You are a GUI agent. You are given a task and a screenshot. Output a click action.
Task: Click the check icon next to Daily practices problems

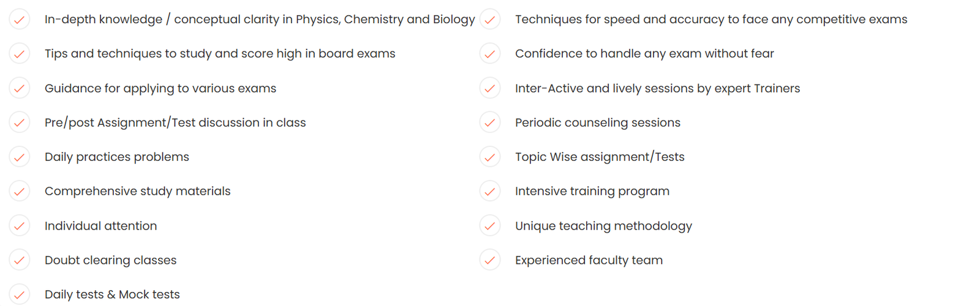pyautogui.click(x=20, y=157)
